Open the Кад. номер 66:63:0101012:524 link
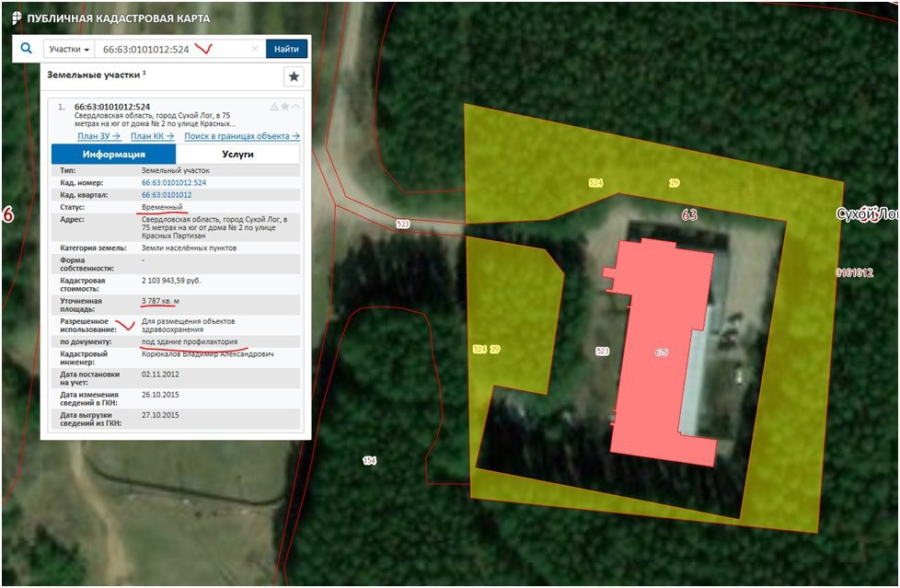Viewport: 900px width, 588px height. tap(173, 183)
